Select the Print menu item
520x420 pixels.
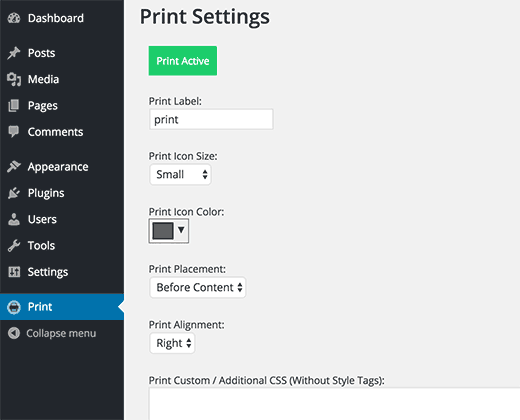[62, 307]
